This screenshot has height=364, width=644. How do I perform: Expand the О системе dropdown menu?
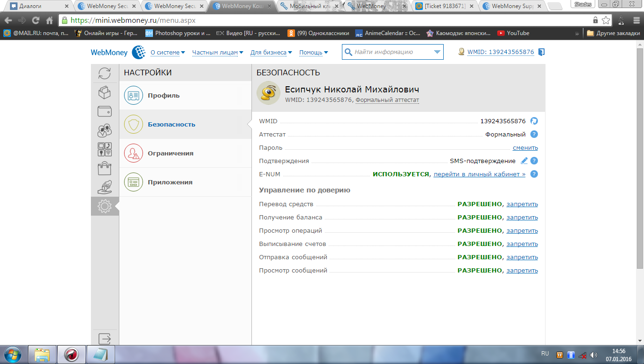tap(168, 53)
